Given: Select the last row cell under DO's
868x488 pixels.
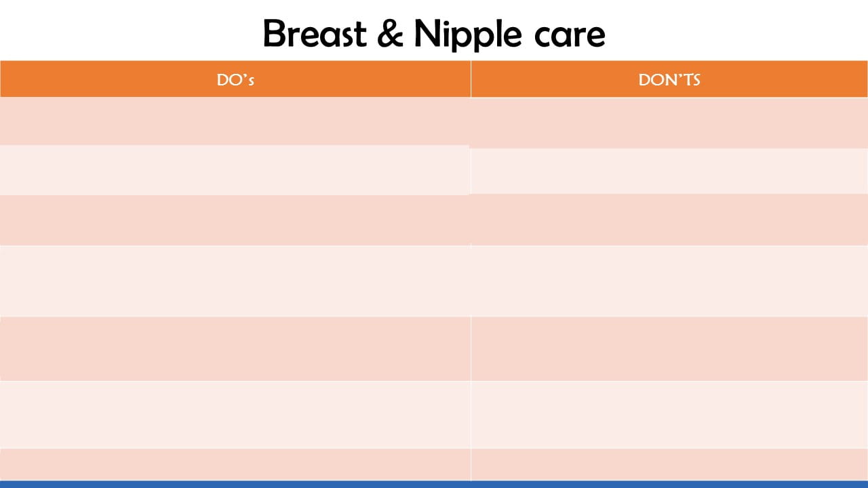Looking at the screenshot, I should click(x=235, y=465).
